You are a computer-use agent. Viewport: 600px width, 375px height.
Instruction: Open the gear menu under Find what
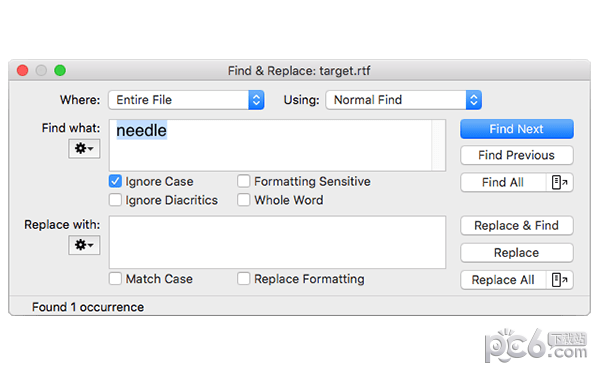84,148
